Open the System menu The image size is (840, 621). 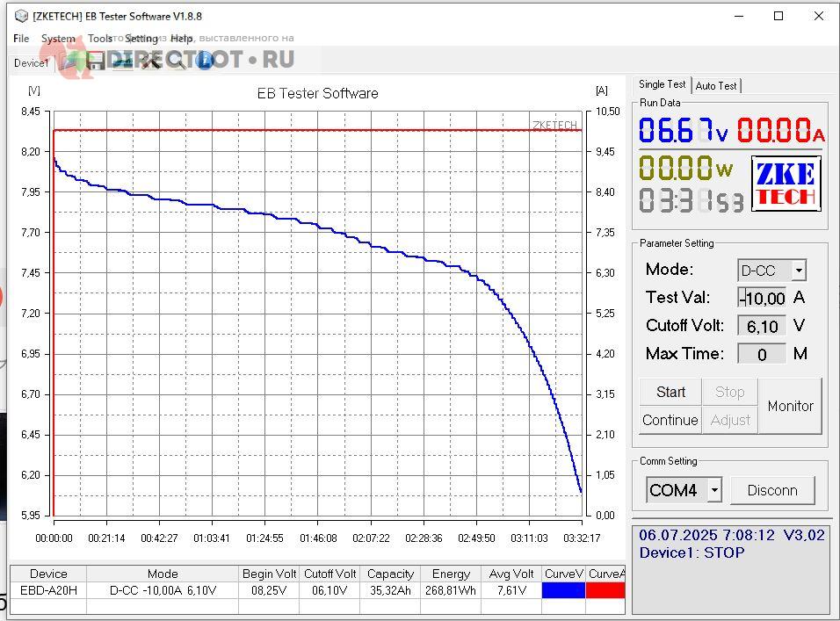58,39
